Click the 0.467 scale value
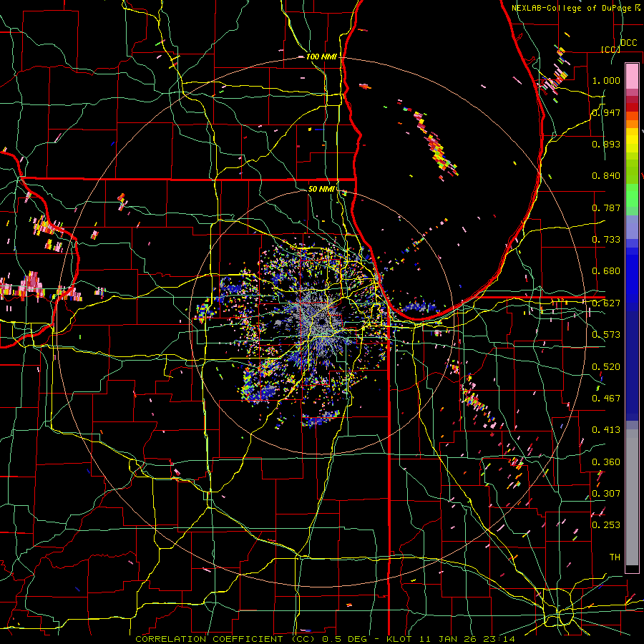The width and height of the screenshot is (644, 644). pyautogui.click(x=606, y=398)
